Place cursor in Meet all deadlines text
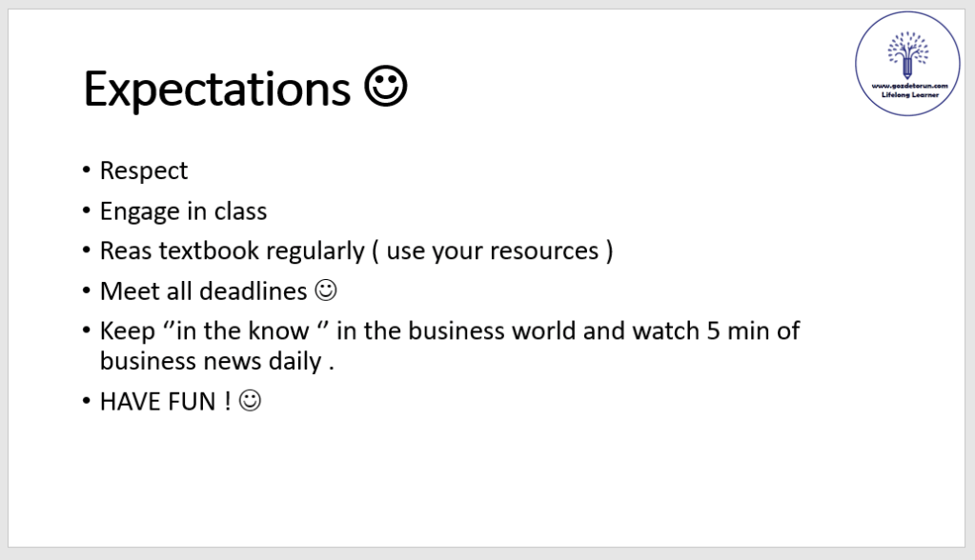975x560 pixels. tap(203, 290)
